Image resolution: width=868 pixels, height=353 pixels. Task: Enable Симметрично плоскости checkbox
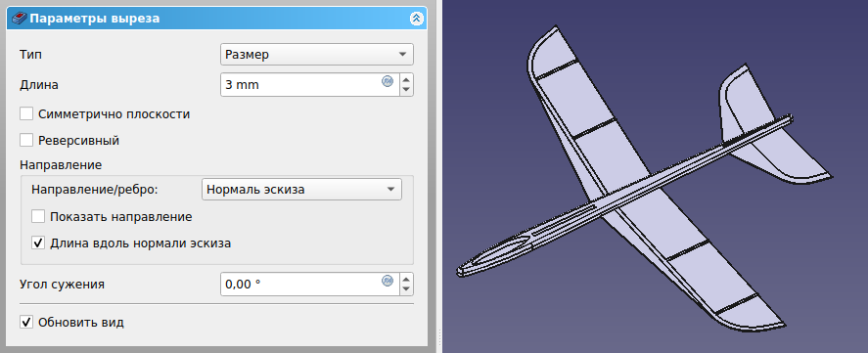26,114
